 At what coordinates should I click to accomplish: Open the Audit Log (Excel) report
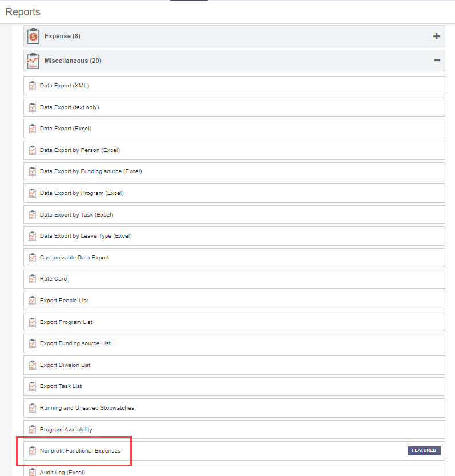click(x=234, y=470)
